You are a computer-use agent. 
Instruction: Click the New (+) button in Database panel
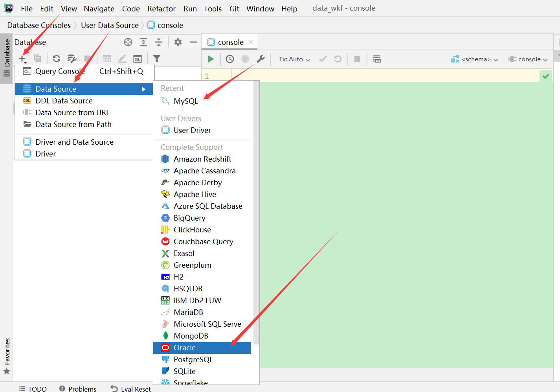22,59
